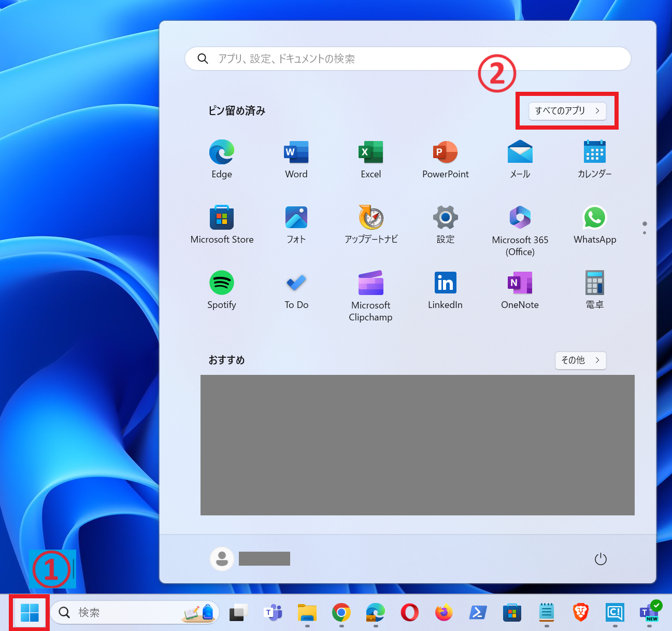
Task: Open the 電卓 calculator app
Action: tap(595, 290)
